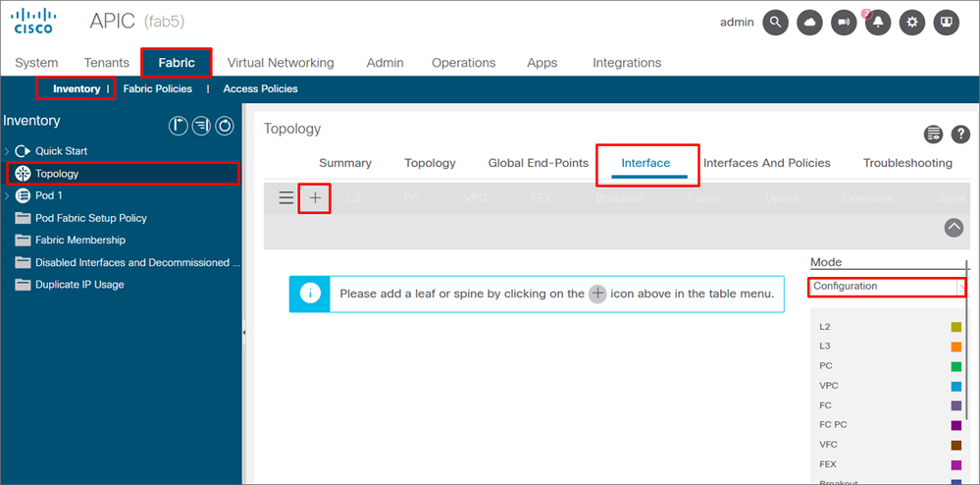Screen dimensions: 980x485
Task: Switch to the Topology tab
Action: (x=430, y=163)
